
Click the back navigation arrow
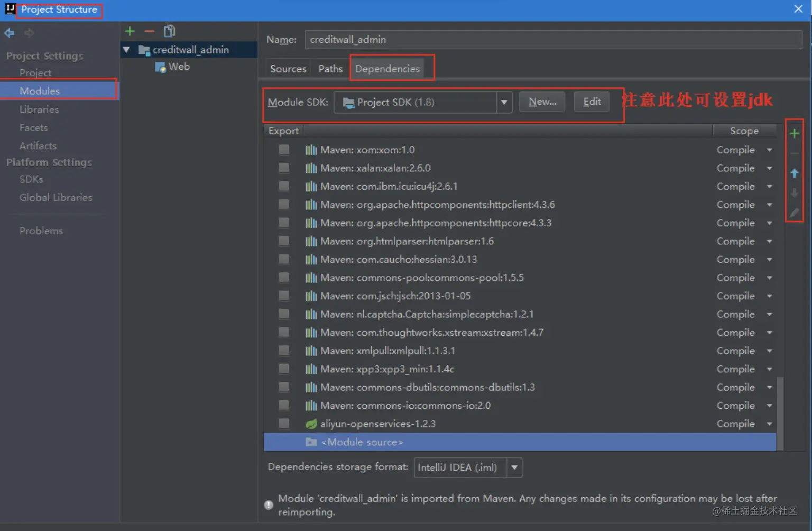pyautogui.click(x=10, y=33)
